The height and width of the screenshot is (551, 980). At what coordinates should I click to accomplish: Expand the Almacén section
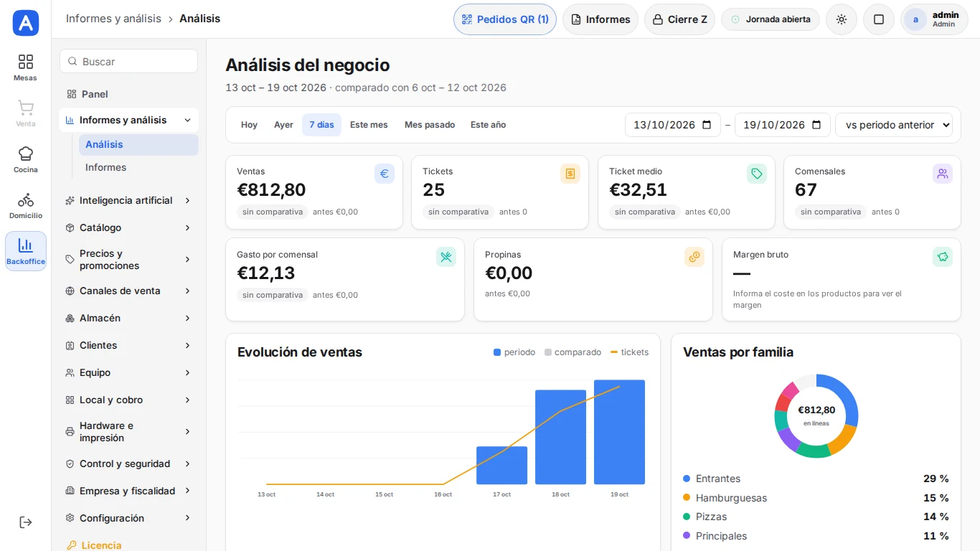point(128,318)
